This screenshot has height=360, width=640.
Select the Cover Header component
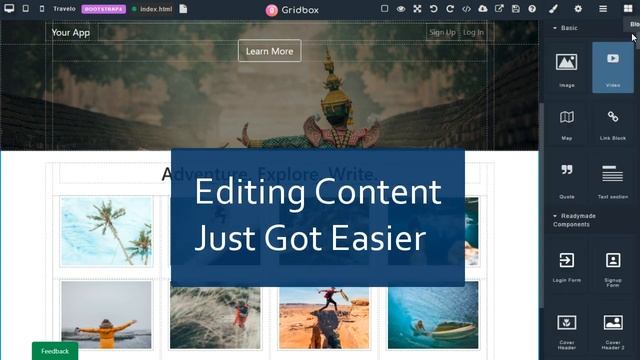(x=567, y=329)
